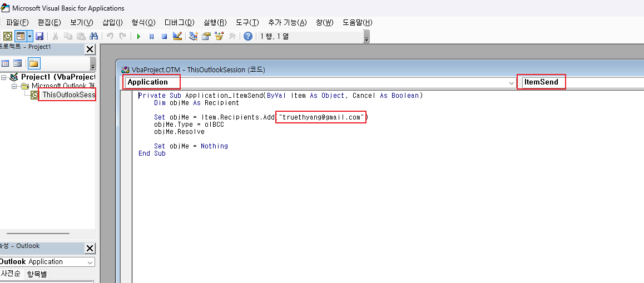Click the End Sub line
Screen dimensions: 644x283
[x=152, y=153]
